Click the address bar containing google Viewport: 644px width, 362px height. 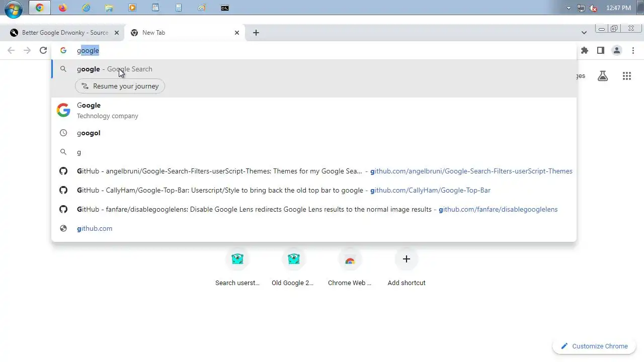click(x=314, y=50)
